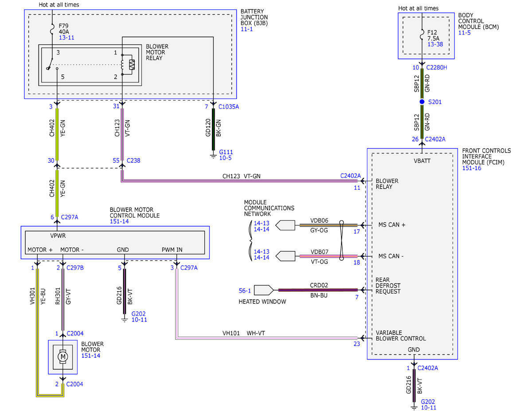The width and height of the screenshot is (532, 411).
Task: Open the 151-16 reference under FCIM label
Action: 471,169
